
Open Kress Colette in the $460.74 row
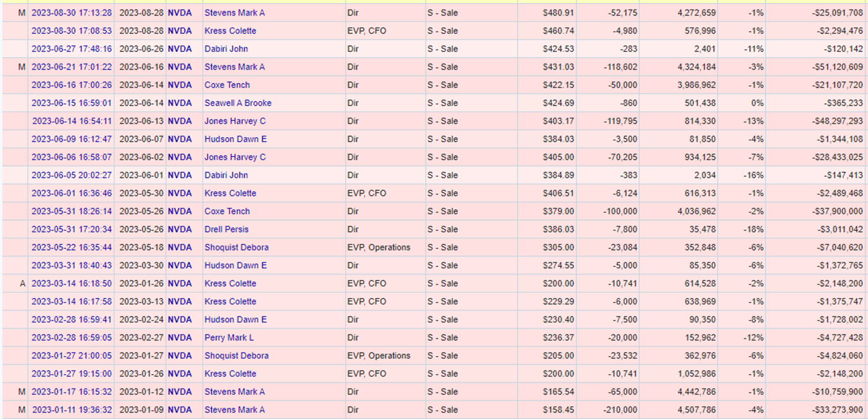pos(231,31)
